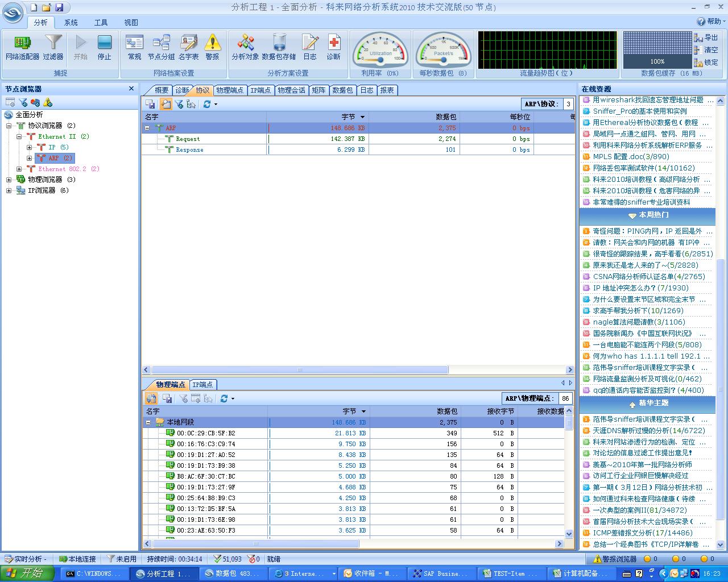Switch to the 数据包 tab
Screen dimensions: 728x582
342,90
